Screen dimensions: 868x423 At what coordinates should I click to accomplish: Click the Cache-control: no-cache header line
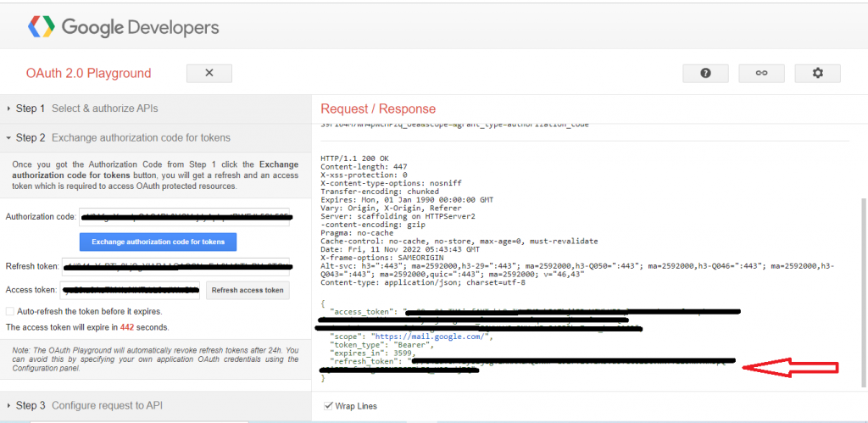pyautogui.click(x=459, y=242)
